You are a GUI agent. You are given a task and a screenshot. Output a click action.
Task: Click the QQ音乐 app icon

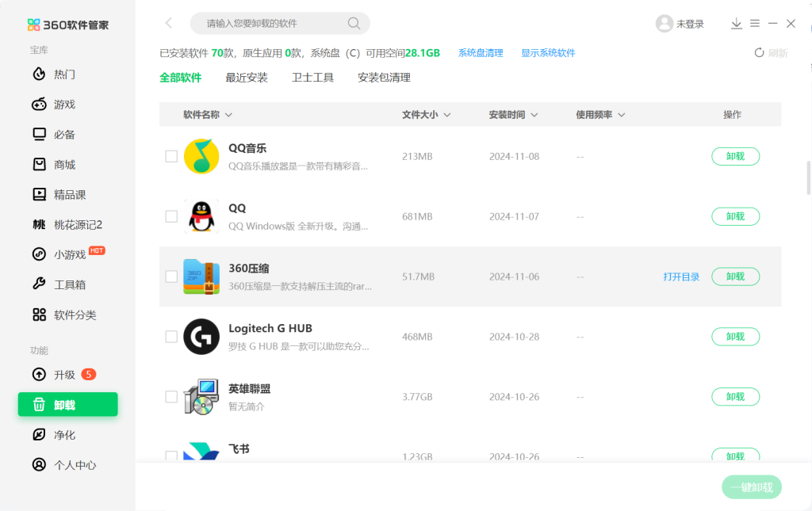tap(201, 156)
